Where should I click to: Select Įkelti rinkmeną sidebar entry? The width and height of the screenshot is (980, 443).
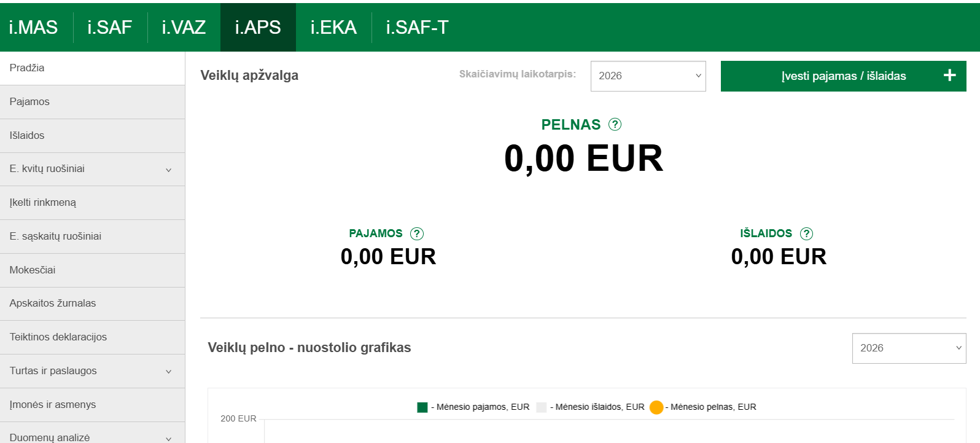click(x=43, y=203)
